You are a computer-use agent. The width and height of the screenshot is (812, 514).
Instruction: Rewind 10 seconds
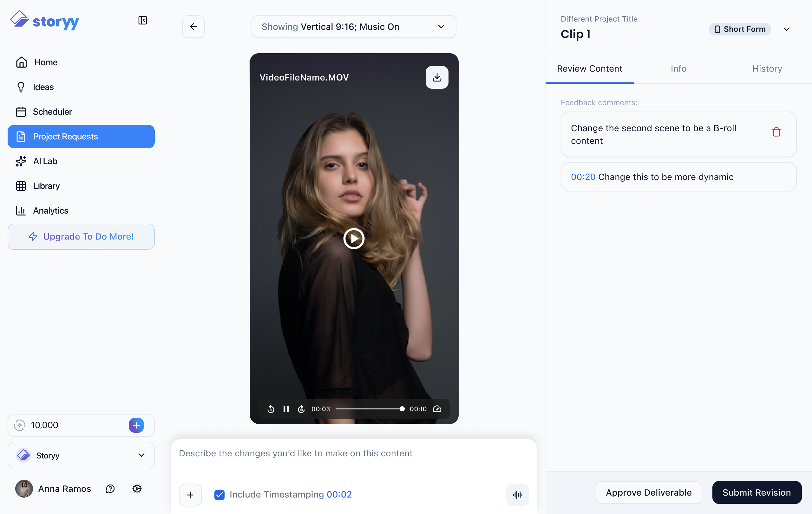pos(271,409)
